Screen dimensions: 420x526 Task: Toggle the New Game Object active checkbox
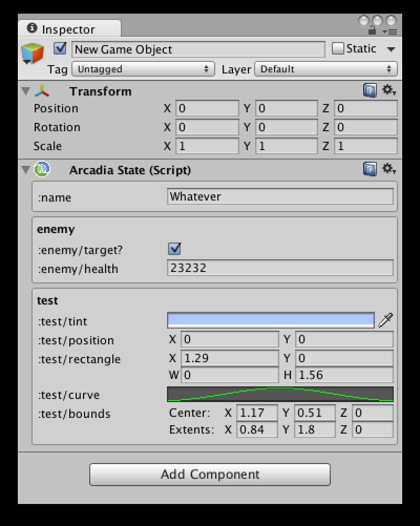pos(60,49)
